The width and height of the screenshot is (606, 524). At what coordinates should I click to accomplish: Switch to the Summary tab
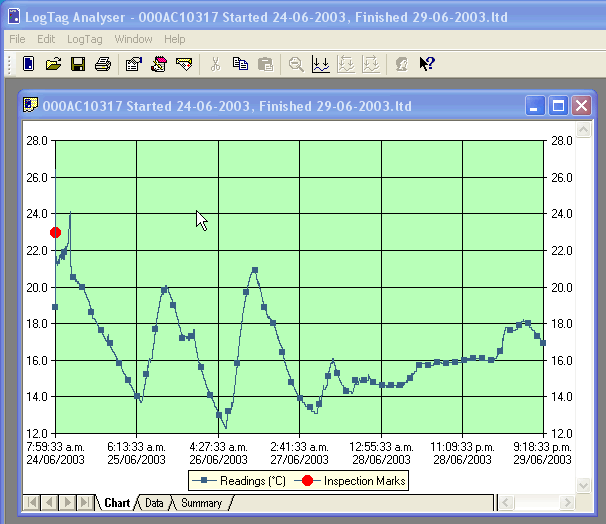[x=200, y=503]
